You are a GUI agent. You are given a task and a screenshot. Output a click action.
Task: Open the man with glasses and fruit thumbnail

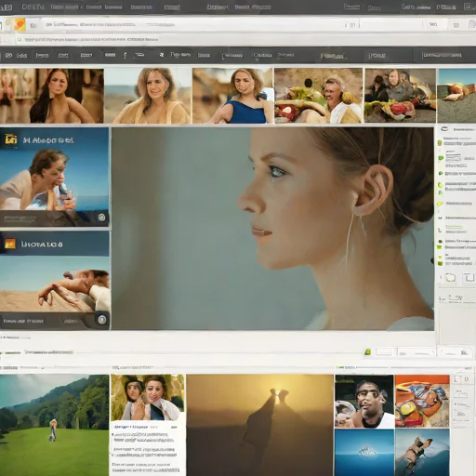318,96
